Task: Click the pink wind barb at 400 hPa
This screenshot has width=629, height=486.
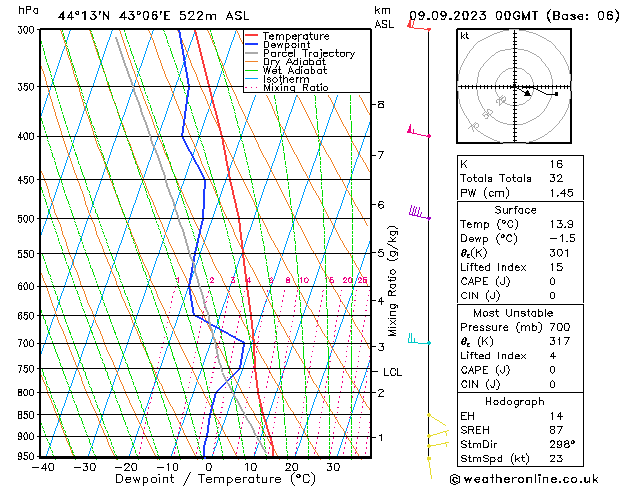Action: (418, 131)
